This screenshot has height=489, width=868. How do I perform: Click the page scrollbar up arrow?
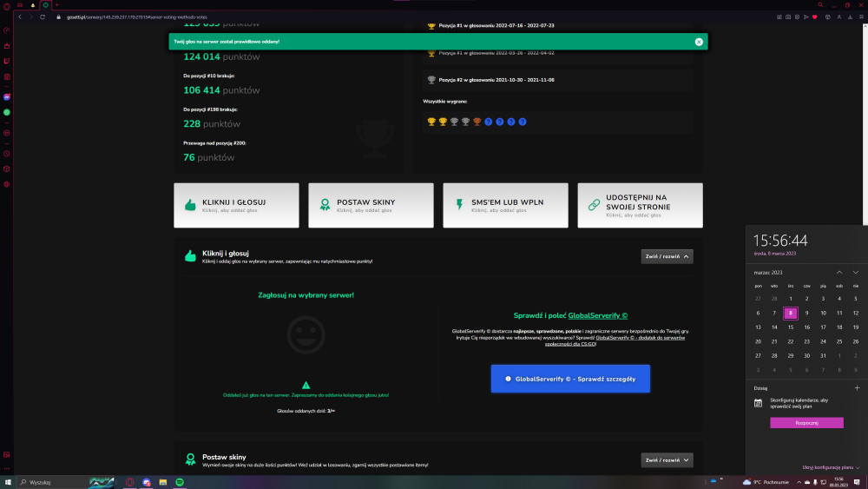tap(865, 26)
